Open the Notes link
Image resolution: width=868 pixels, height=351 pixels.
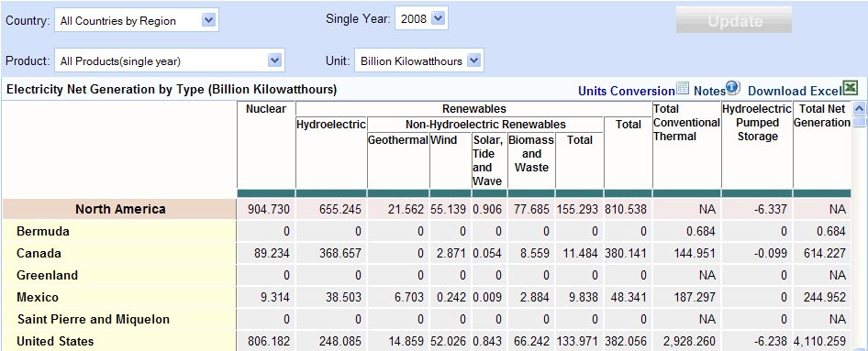(x=709, y=92)
